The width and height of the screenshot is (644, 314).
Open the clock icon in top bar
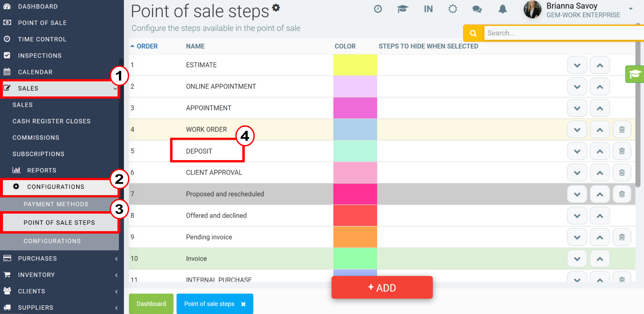click(x=378, y=9)
